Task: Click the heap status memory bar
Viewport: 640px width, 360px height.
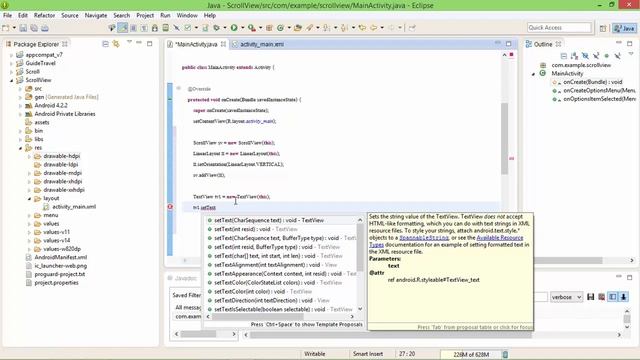Action: pos(471,354)
